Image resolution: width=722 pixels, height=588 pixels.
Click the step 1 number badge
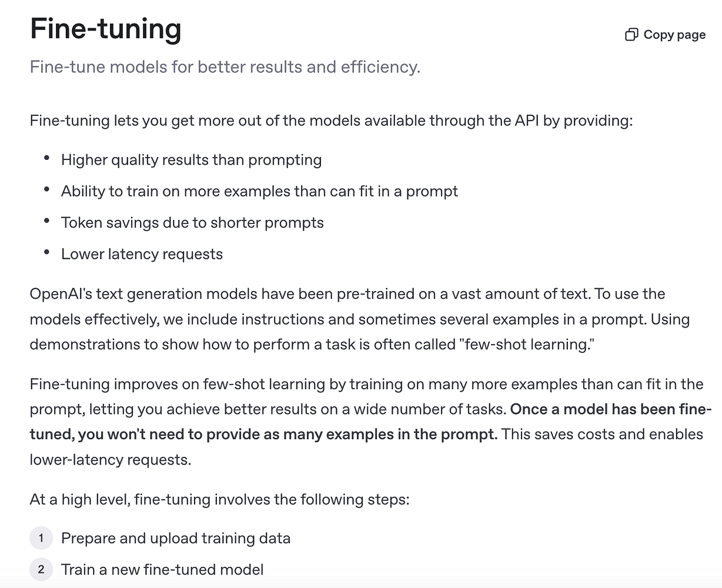point(41,538)
